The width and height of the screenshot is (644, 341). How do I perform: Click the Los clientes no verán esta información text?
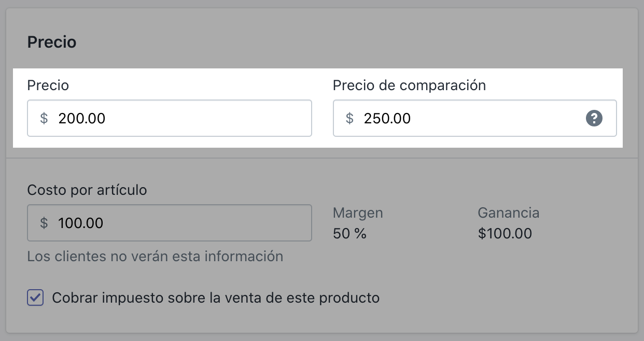pos(155,256)
